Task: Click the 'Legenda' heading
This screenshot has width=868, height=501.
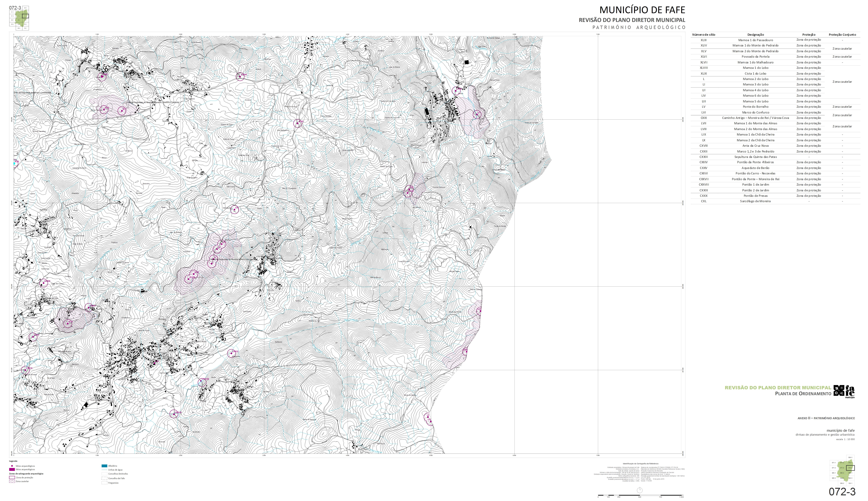Action: coord(13,461)
